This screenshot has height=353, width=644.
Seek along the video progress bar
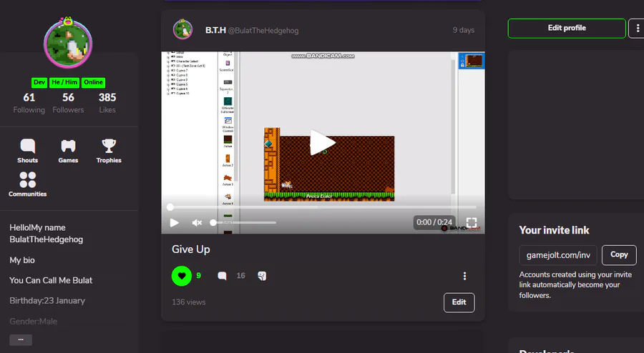point(323,207)
